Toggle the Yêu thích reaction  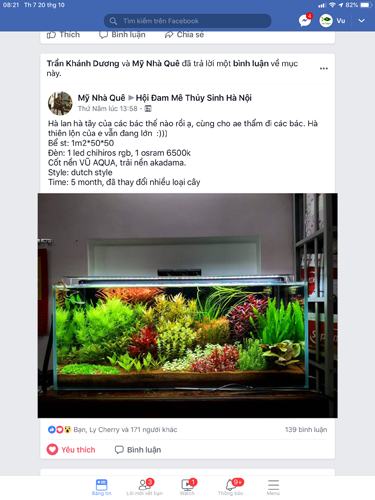(x=71, y=450)
